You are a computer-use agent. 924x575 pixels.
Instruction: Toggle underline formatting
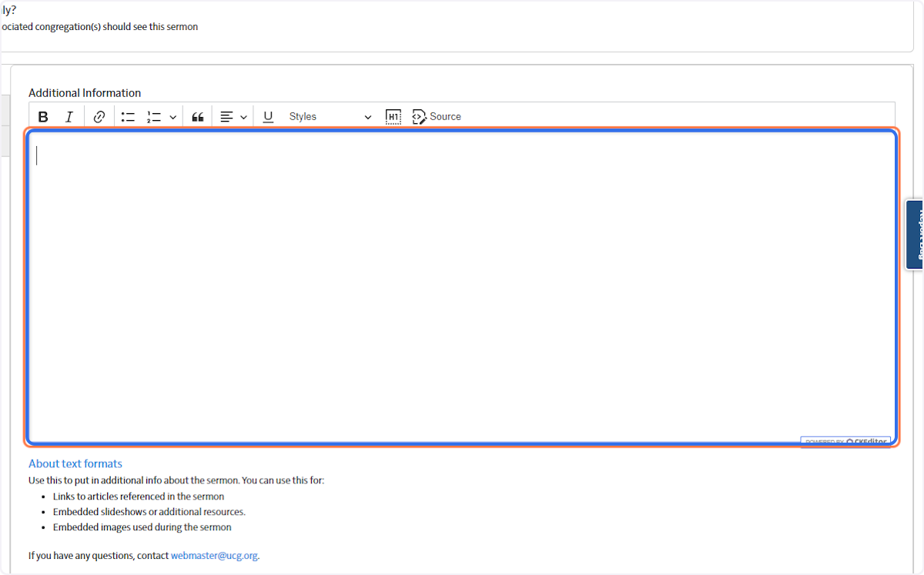(x=268, y=117)
